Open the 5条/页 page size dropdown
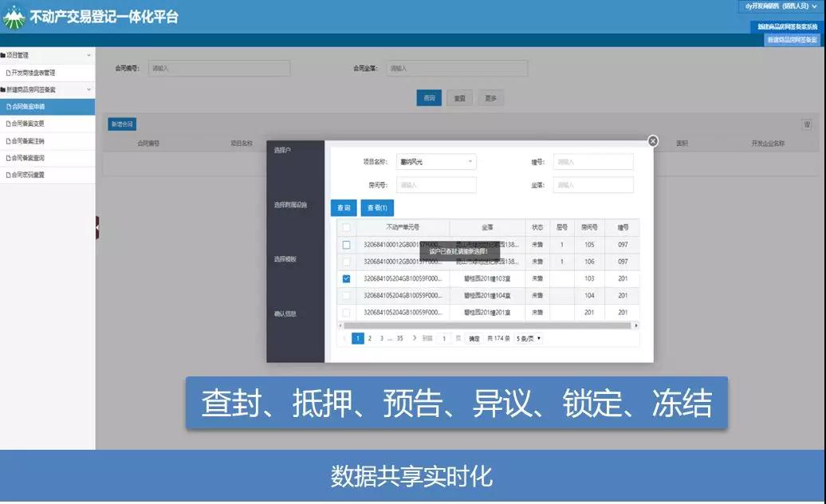This screenshot has height=504, width=826. tap(529, 338)
